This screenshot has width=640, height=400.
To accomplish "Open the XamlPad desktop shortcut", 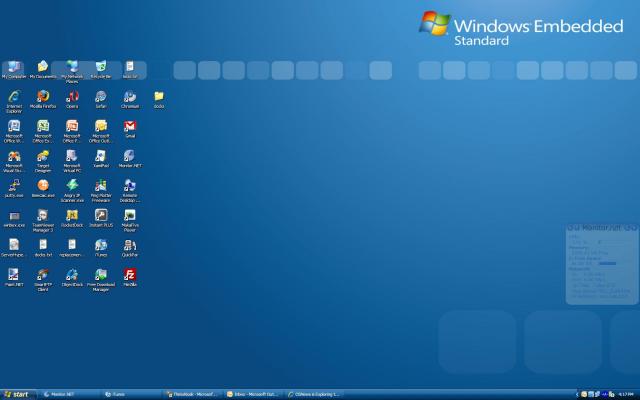I will coord(101,159).
